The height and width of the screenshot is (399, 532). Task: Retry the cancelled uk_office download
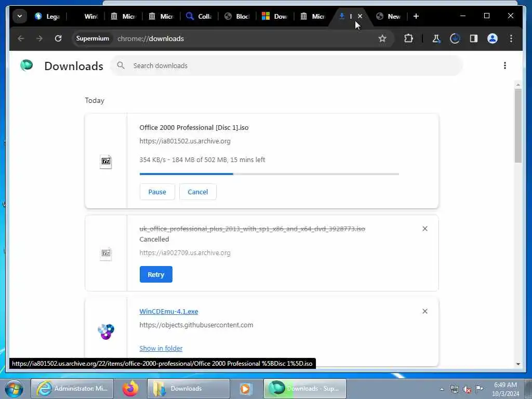(x=156, y=274)
